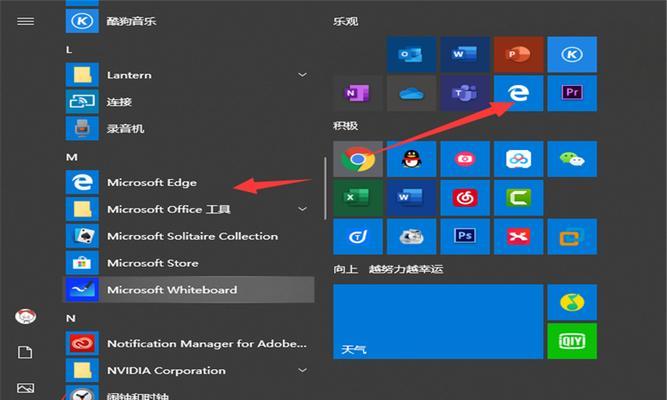Expand the NVIDIA Corporation folder
The image size is (667, 400).
[302, 370]
